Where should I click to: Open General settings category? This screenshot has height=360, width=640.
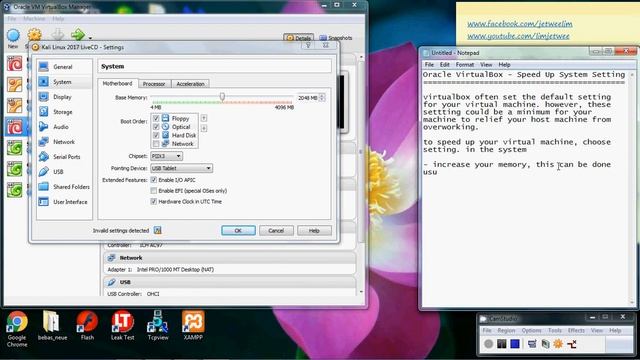point(63,67)
